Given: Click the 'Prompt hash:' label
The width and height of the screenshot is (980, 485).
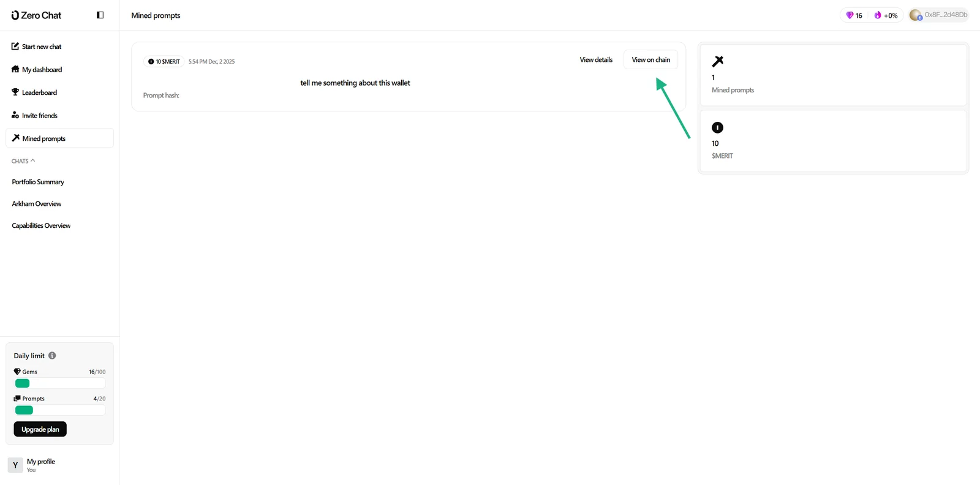Looking at the screenshot, I should pos(161,95).
